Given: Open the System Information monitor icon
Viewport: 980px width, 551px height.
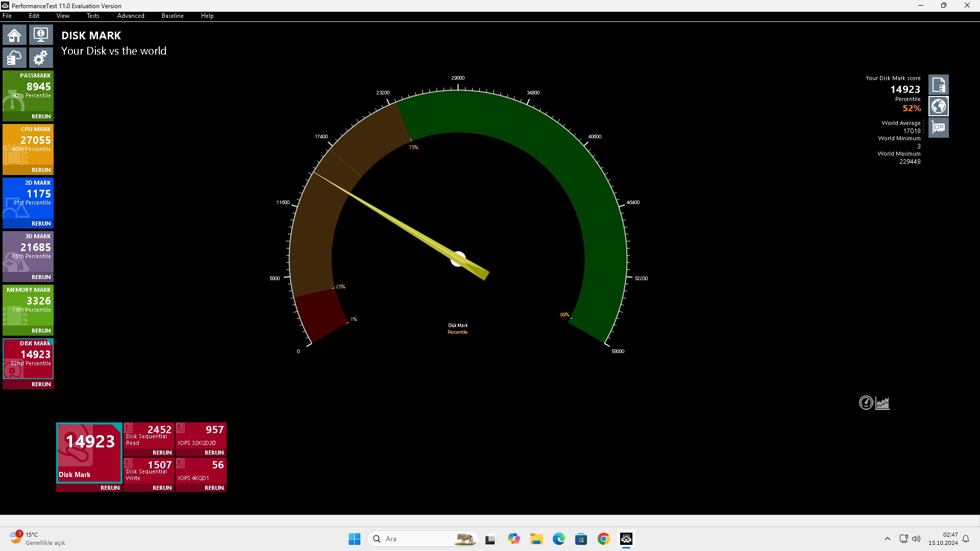Looking at the screenshot, I should point(41,35).
